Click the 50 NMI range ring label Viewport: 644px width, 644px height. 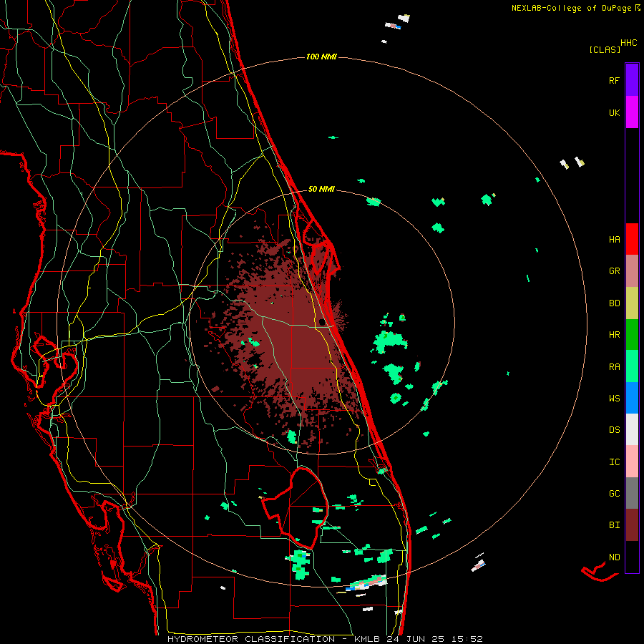(321, 189)
